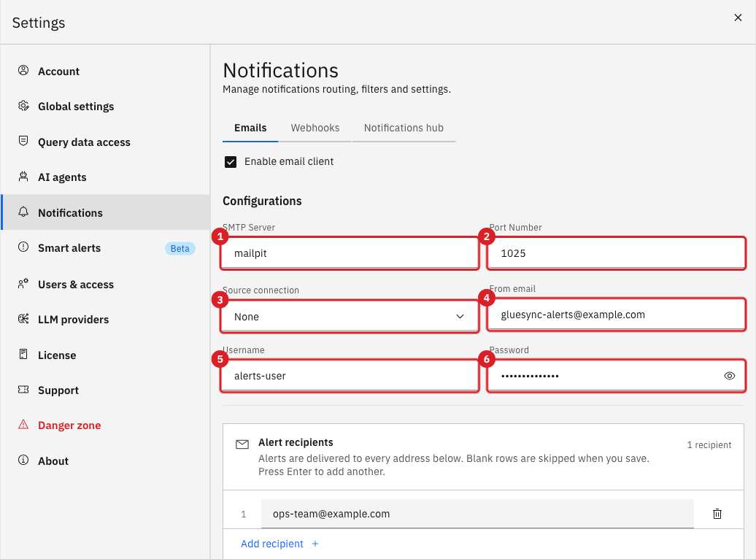The width and height of the screenshot is (756, 559).
Task: Go to Global settings
Action: point(105,106)
